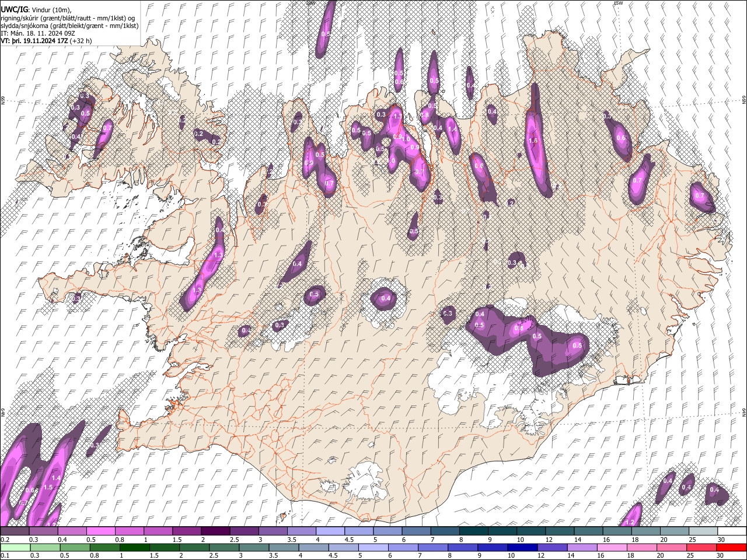Click the '30' label under the snow legend

721,540
